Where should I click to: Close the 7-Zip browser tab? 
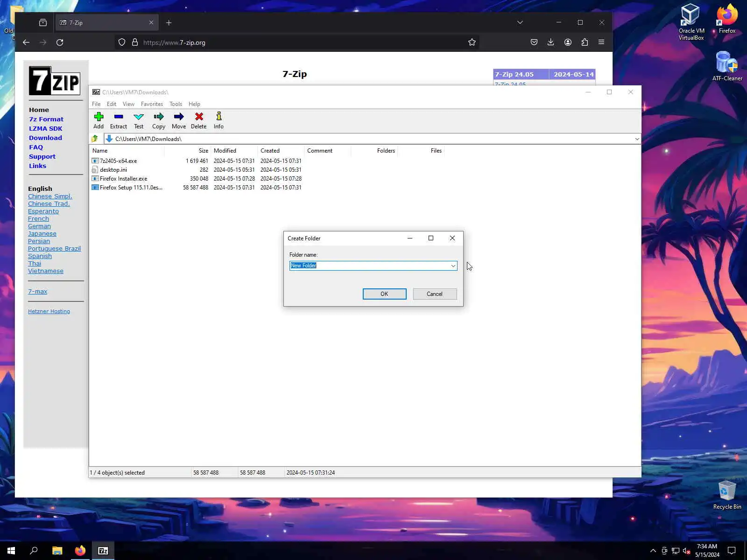point(151,22)
